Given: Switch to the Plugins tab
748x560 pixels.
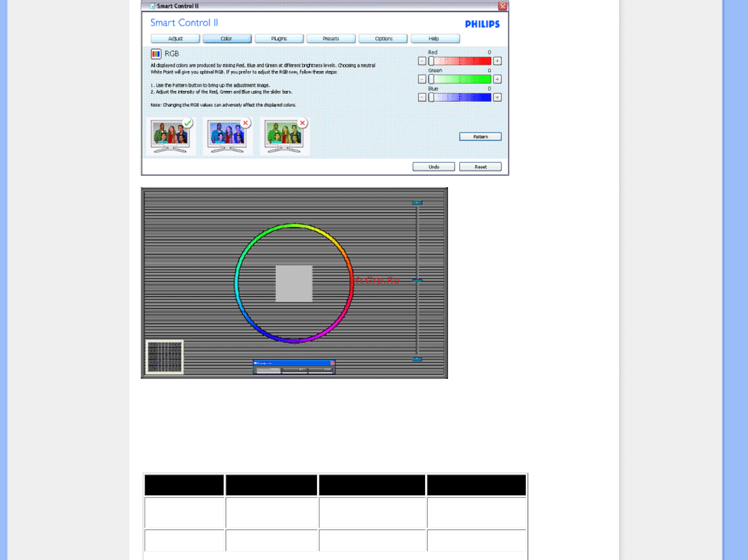Looking at the screenshot, I should 279,39.
